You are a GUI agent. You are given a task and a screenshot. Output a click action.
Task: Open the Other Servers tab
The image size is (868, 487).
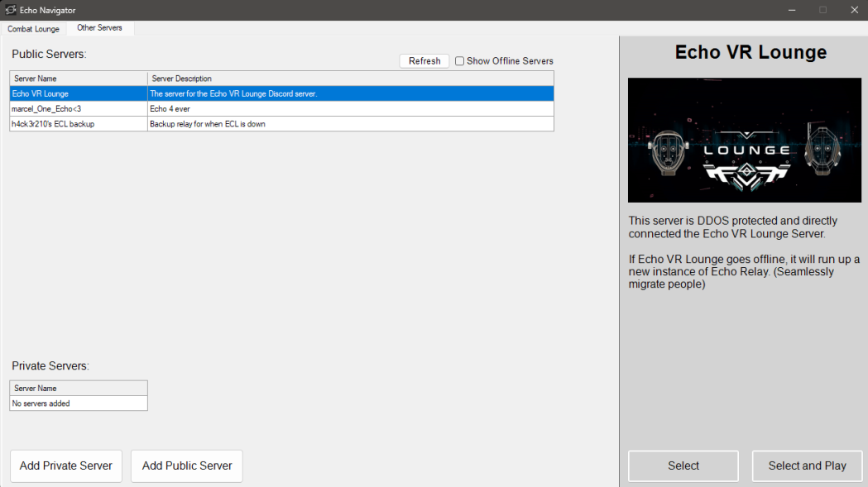click(x=99, y=28)
